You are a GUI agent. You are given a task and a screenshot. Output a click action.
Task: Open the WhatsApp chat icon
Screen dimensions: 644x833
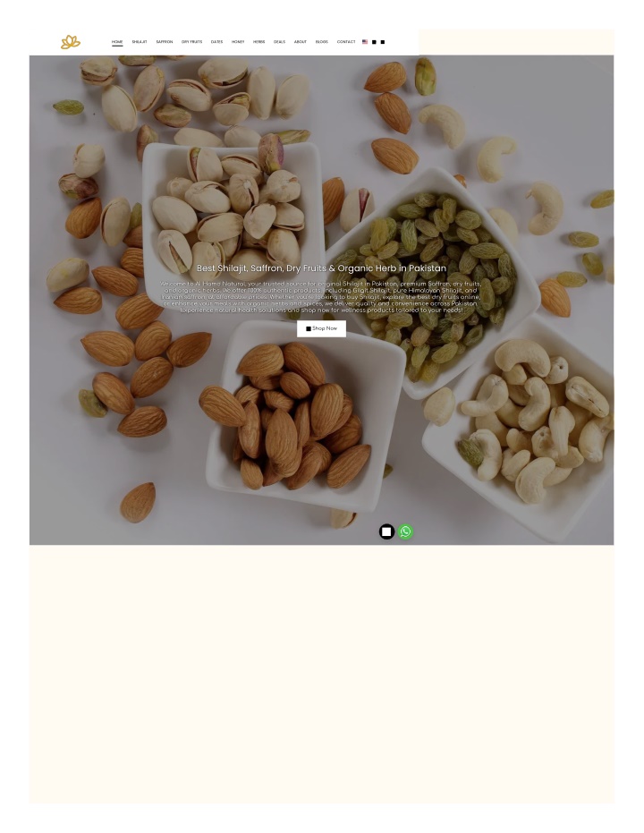(405, 531)
